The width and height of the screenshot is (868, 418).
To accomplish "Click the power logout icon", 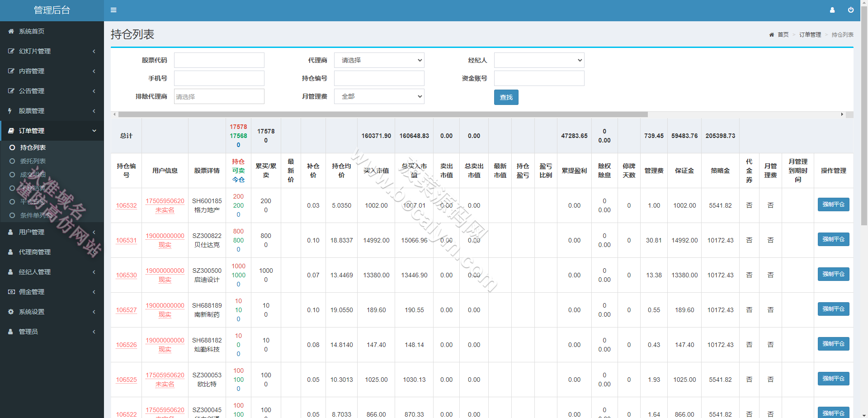I will 851,10.
